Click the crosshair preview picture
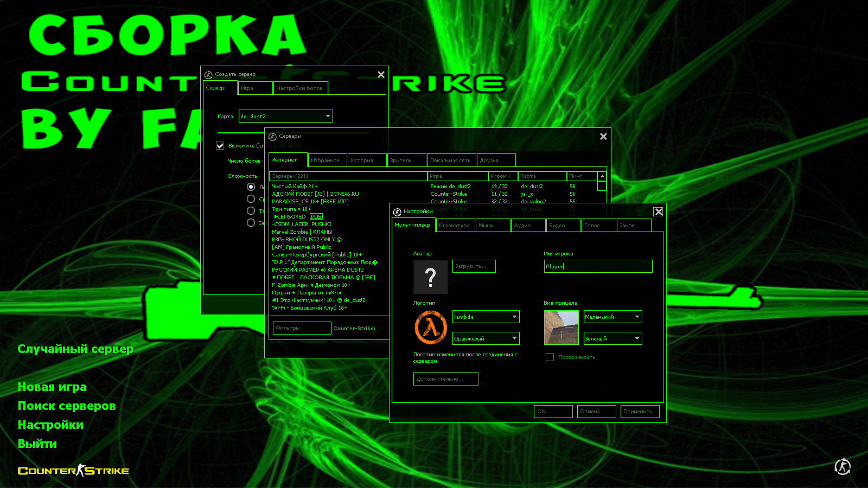868x488 pixels. tap(561, 328)
